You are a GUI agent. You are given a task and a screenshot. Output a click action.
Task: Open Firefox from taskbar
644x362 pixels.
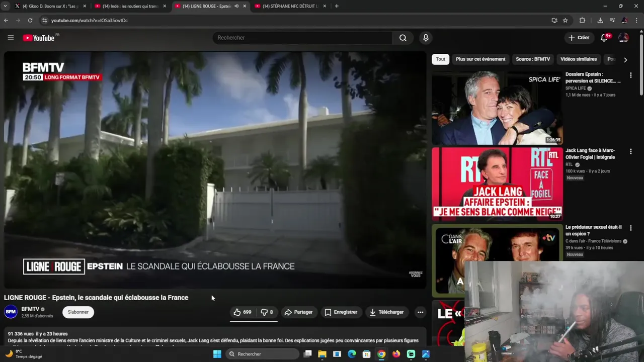click(396, 354)
